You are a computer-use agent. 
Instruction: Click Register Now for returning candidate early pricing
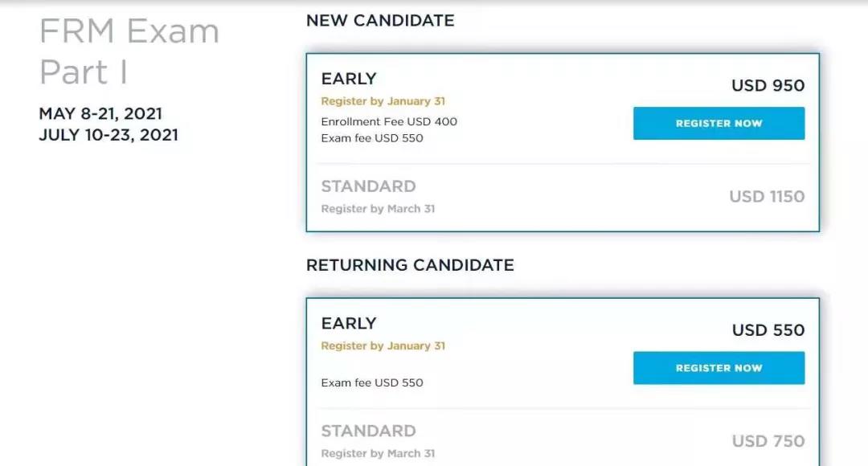719,368
